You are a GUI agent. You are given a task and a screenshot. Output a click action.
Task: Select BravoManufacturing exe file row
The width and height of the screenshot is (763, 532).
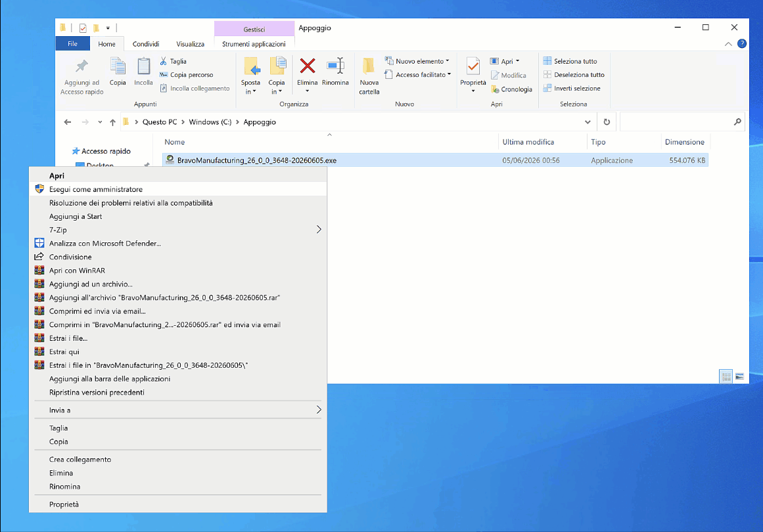(x=435, y=160)
